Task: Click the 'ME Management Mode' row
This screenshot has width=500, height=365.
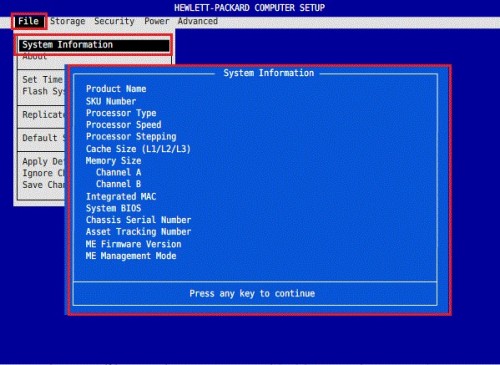Action: pos(131,256)
